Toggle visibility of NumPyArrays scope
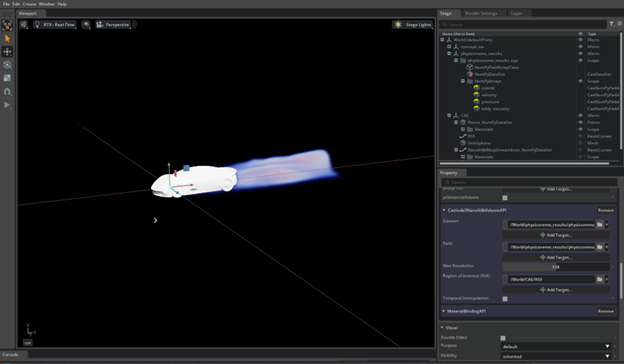Screen dimensions: 624x364 tap(580, 81)
